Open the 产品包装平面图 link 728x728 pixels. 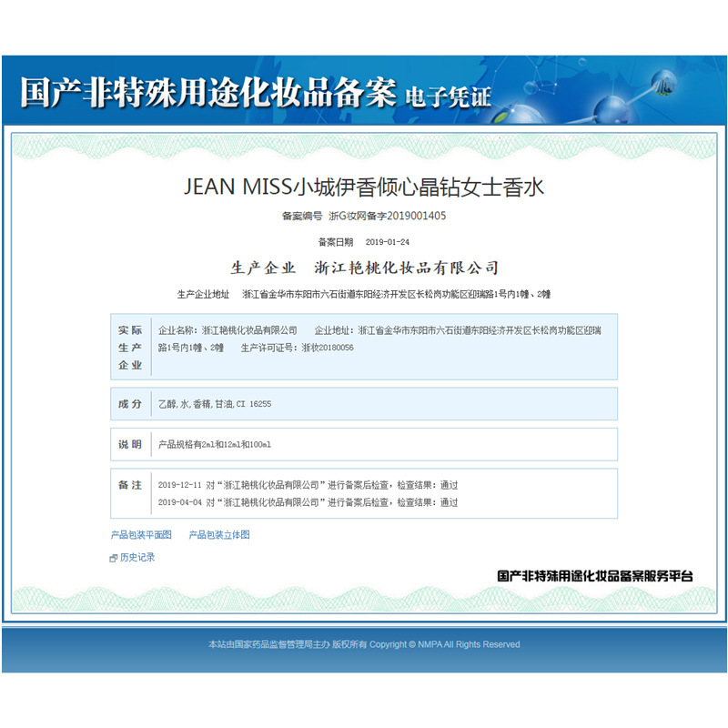[x=141, y=535]
